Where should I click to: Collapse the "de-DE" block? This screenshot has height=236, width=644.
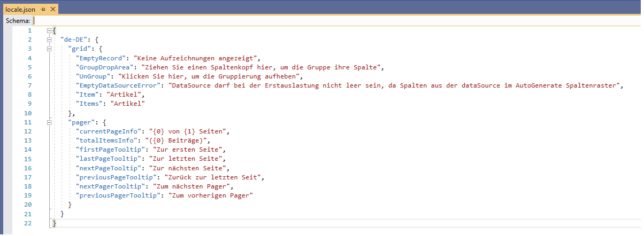click(49, 40)
